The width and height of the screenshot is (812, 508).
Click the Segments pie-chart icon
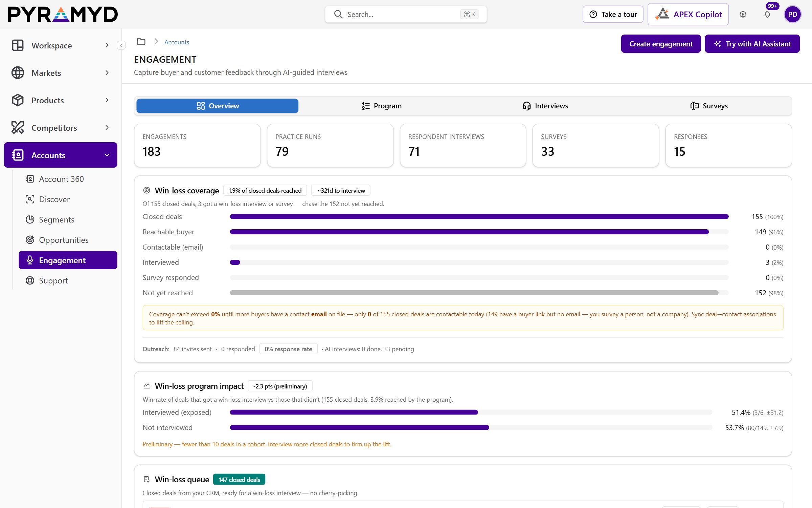(30, 219)
